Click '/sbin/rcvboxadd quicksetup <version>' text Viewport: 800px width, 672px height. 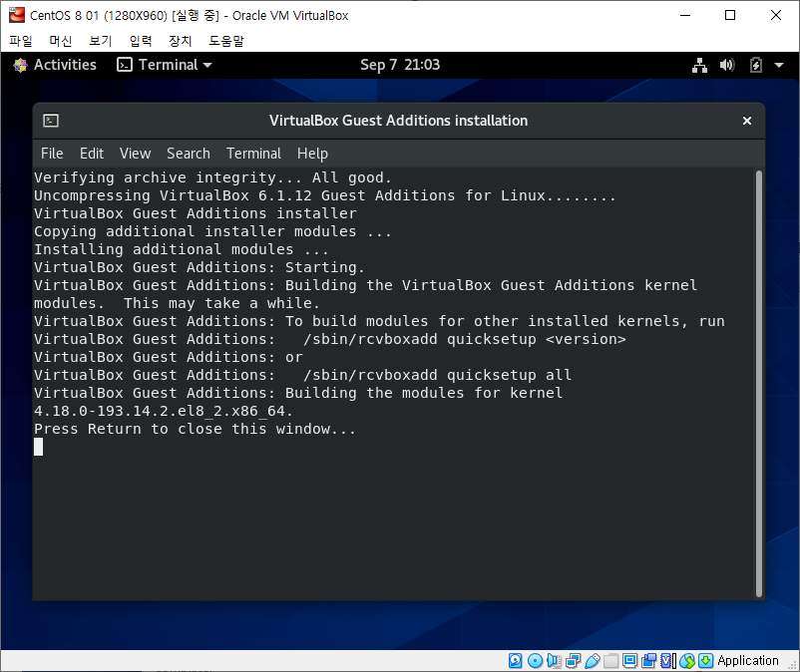(465, 339)
